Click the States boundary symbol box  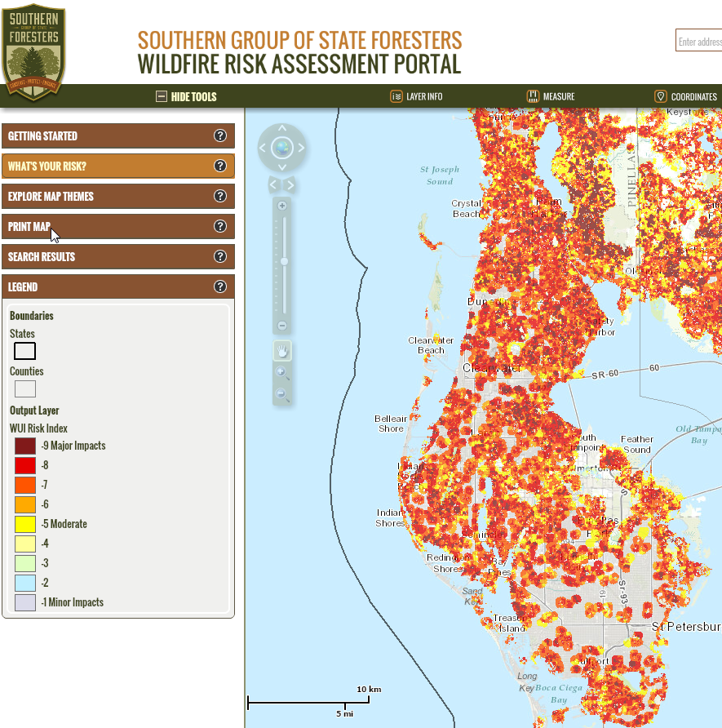tap(25, 351)
